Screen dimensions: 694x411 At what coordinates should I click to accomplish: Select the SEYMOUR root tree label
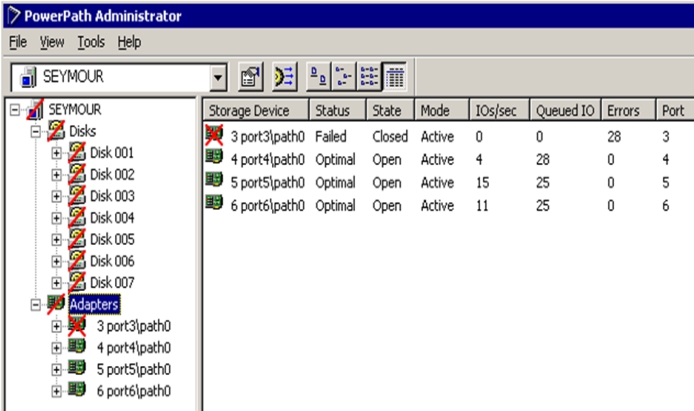coord(75,109)
